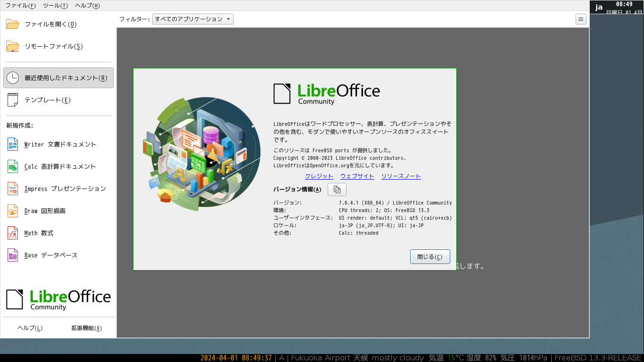Expand the フィルター application dropdown

[193, 19]
